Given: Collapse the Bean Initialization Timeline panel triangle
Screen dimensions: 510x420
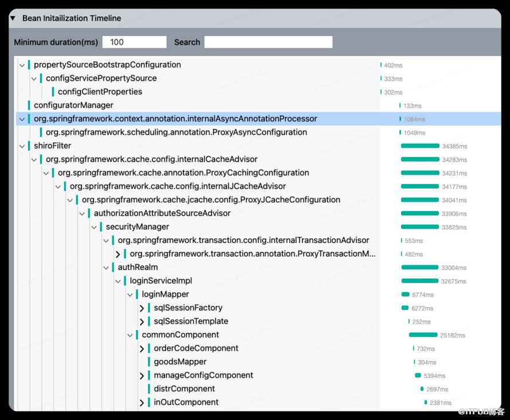Looking at the screenshot, I should (x=13, y=18).
